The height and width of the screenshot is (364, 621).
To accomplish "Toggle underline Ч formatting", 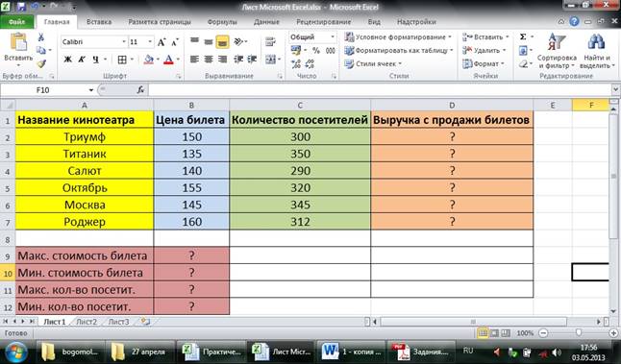I will (x=95, y=60).
